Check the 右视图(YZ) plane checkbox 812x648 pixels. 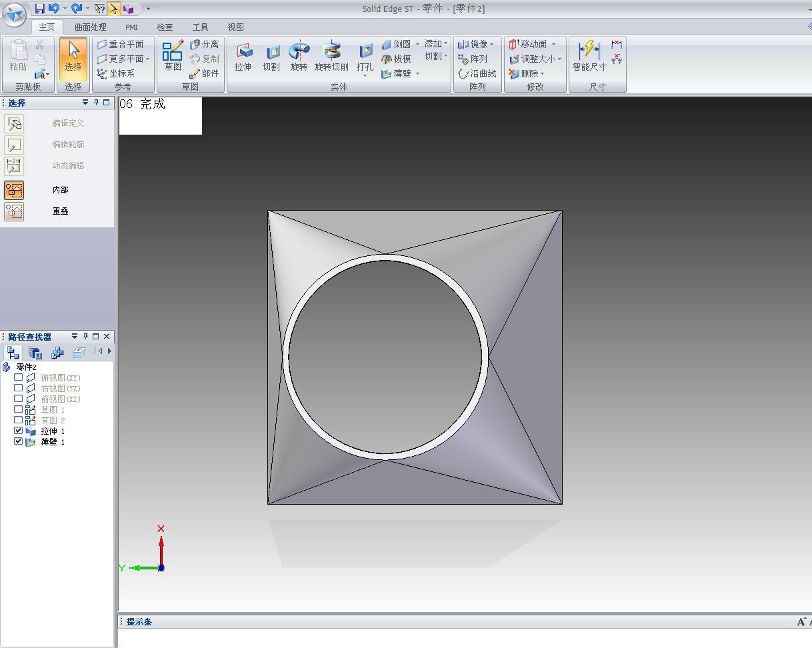pyautogui.click(x=19, y=388)
